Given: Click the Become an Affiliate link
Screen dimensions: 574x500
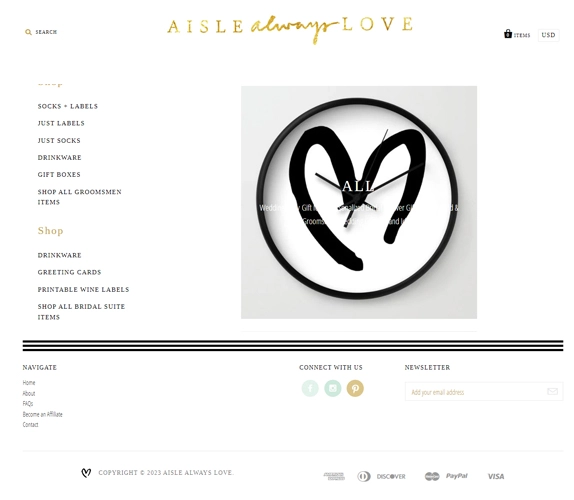Looking at the screenshot, I should click(x=42, y=414).
